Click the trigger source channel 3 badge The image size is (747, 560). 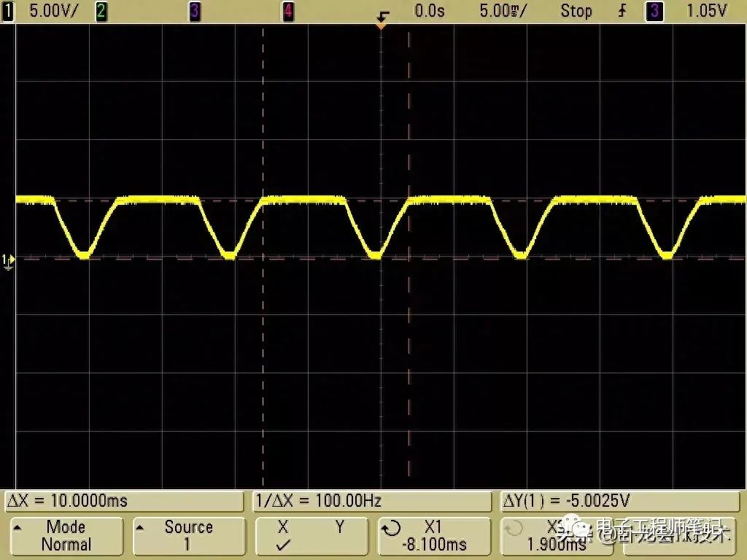point(654,11)
